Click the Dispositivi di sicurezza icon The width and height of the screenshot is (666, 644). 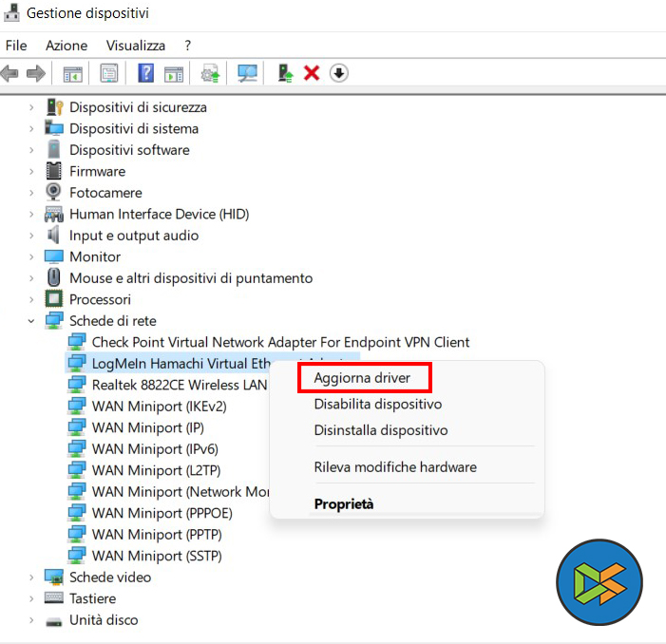[x=54, y=107]
